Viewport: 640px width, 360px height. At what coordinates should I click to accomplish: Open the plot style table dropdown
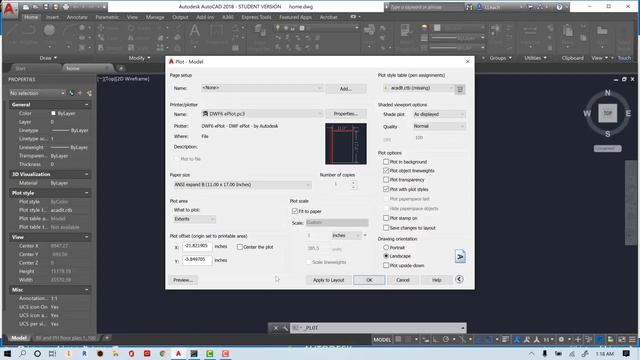pos(419,88)
